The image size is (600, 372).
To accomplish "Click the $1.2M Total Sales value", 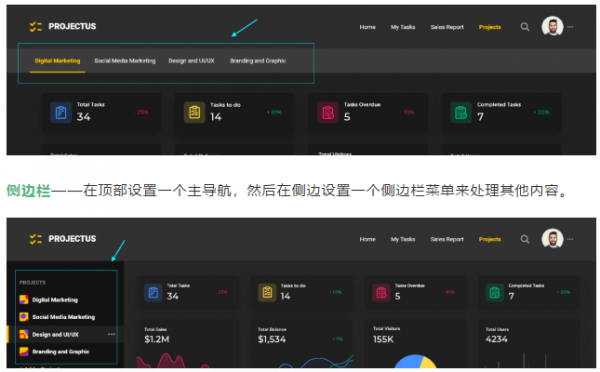I will tap(157, 339).
